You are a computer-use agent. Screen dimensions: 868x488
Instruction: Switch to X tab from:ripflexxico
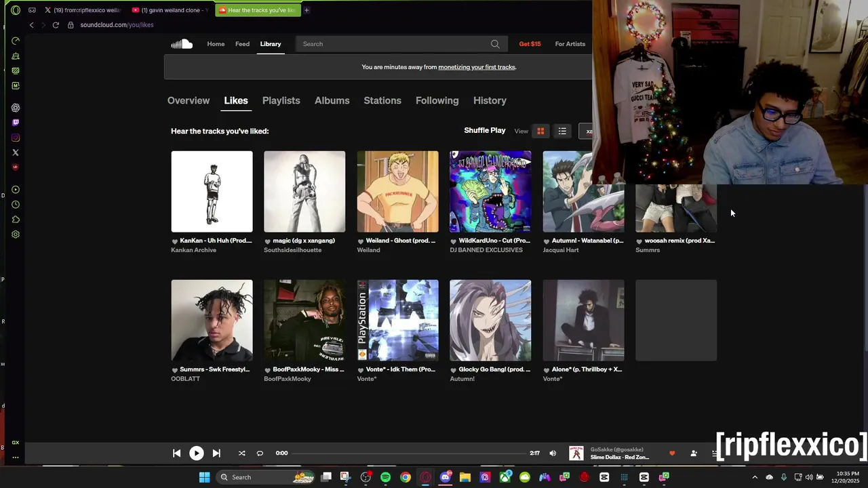(x=84, y=10)
